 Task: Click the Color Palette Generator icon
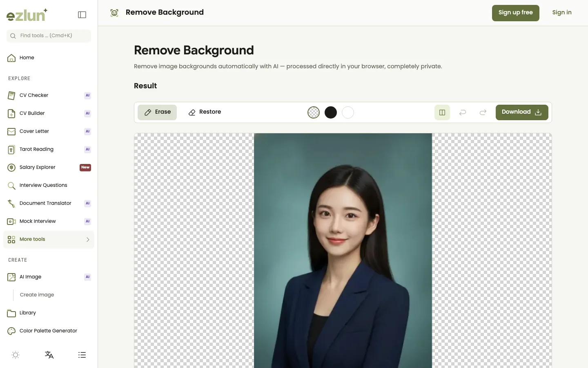click(x=11, y=331)
